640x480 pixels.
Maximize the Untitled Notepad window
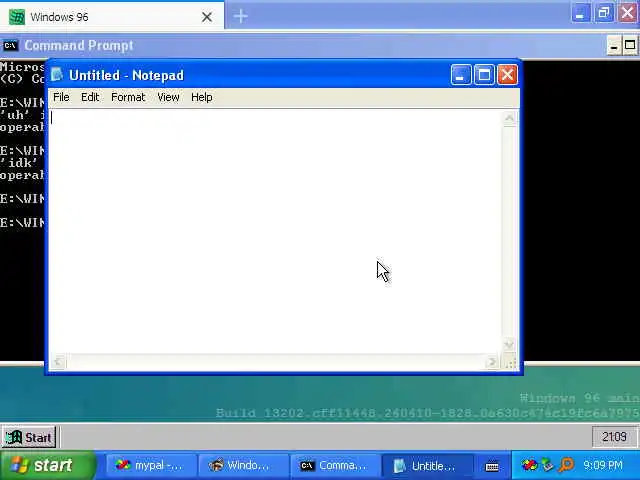point(484,75)
